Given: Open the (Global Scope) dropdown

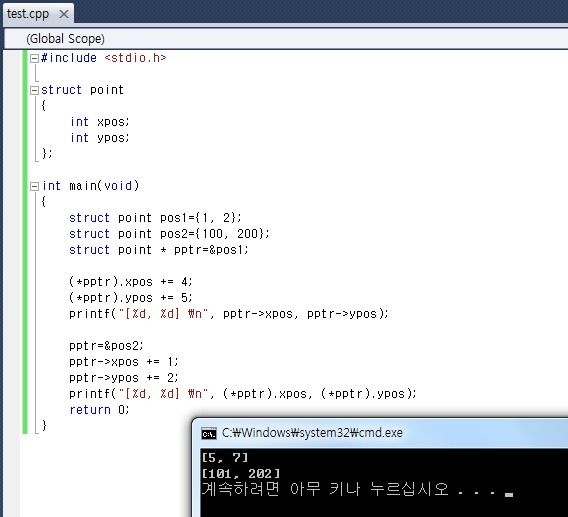Looking at the screenshot, I should [x=286, y=38].
